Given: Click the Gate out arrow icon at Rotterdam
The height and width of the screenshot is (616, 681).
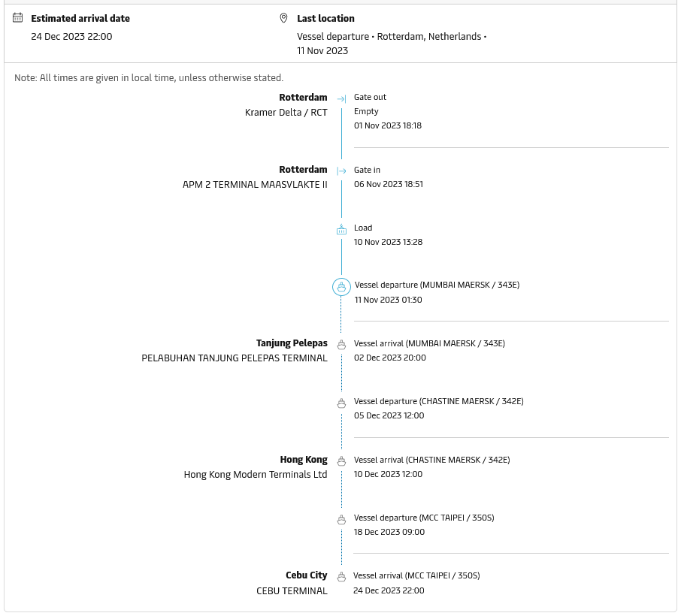Looking at the screenshot, I should 341,99.
